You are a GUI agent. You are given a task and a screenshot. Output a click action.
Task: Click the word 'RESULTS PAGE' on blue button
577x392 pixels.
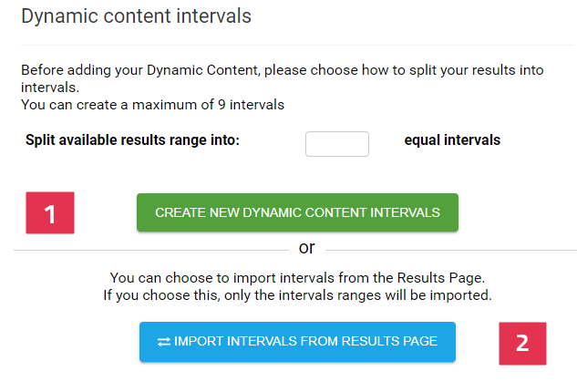(x=389, y=341)
